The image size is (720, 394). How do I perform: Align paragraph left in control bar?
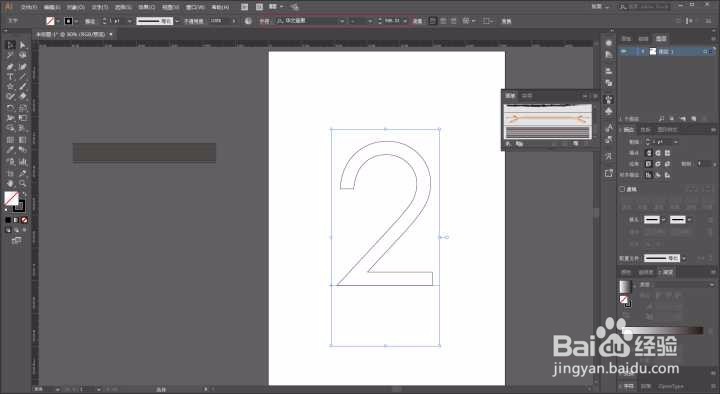click(x=433, y=21)
